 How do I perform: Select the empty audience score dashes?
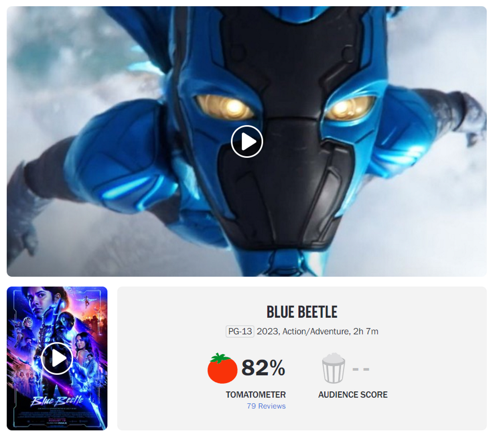(x=361, y=369)
